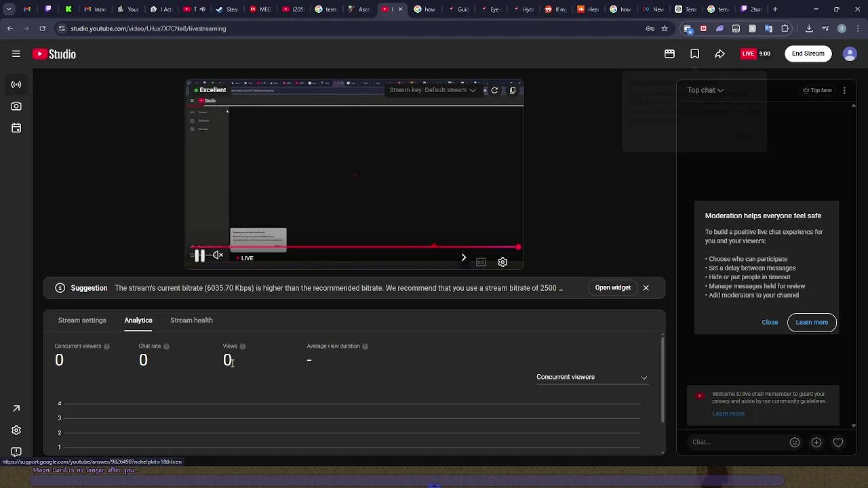Open the Concurrent viewers chart dropdown
Viewport: 868px width, 488px height.
tap(592, 377)
